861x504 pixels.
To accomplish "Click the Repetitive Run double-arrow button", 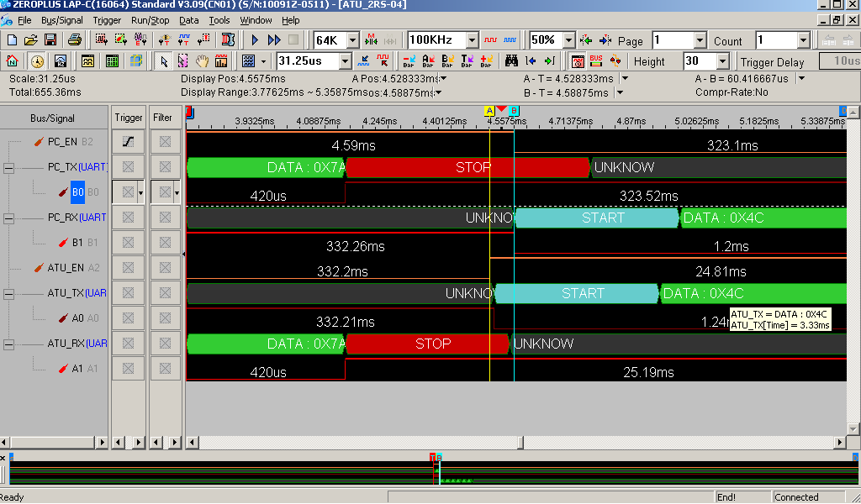I will click(x=274, y=40).
